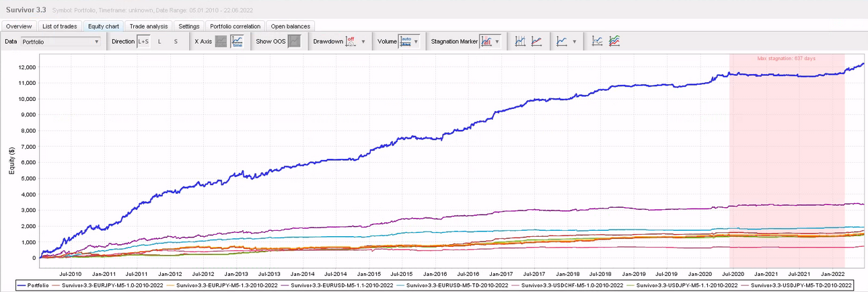
Task: Click the 12,000 y-axis value
Action: pos(26,67)
